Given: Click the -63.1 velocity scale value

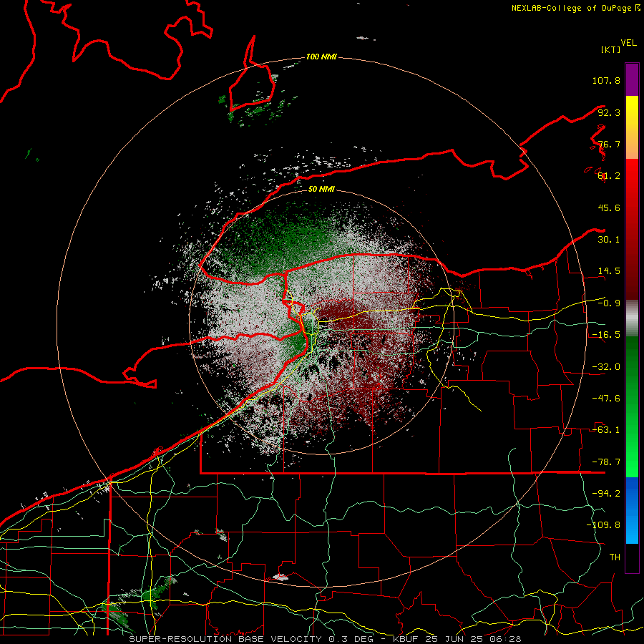Looking at the screenshot, I should coord(606,430).
